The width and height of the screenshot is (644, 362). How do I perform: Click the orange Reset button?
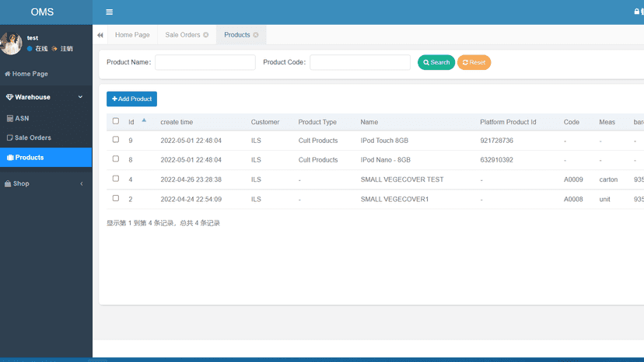[x=474, y=62]
